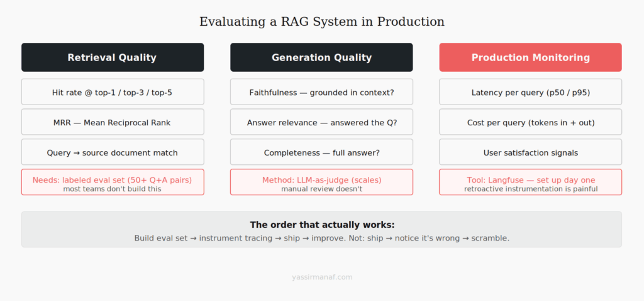Viewport: 644px width, 301px height.
Task: Click the 'Build eval set → instrument tracing' line
Action: (x=322, y=238)
